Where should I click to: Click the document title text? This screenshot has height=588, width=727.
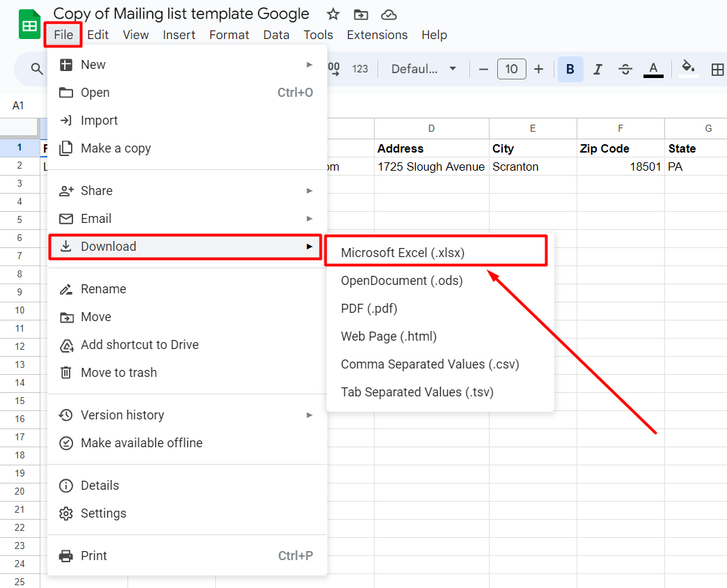point(181,14)
